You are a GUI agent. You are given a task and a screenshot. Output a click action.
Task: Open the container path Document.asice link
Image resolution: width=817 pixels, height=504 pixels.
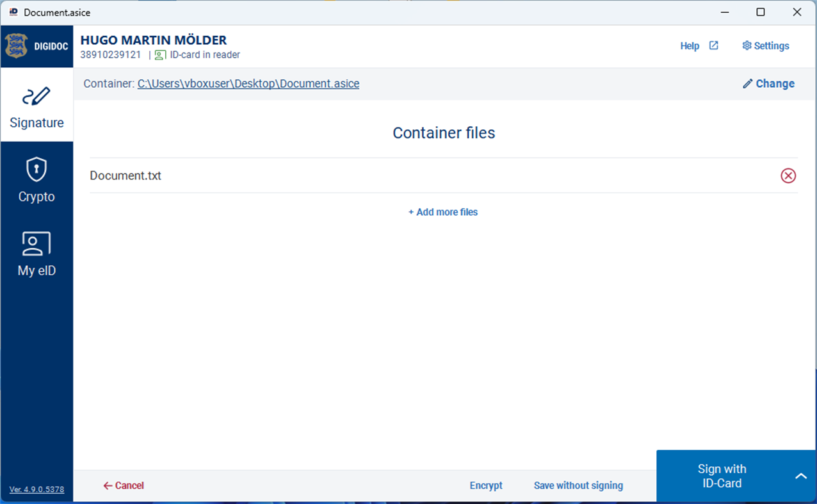pyautogui.click(x=248, y=84)
